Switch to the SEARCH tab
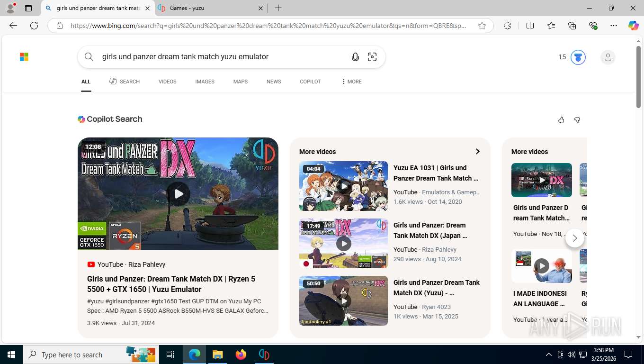The width and height of the screenshot is (644, 364). (125, 82)
